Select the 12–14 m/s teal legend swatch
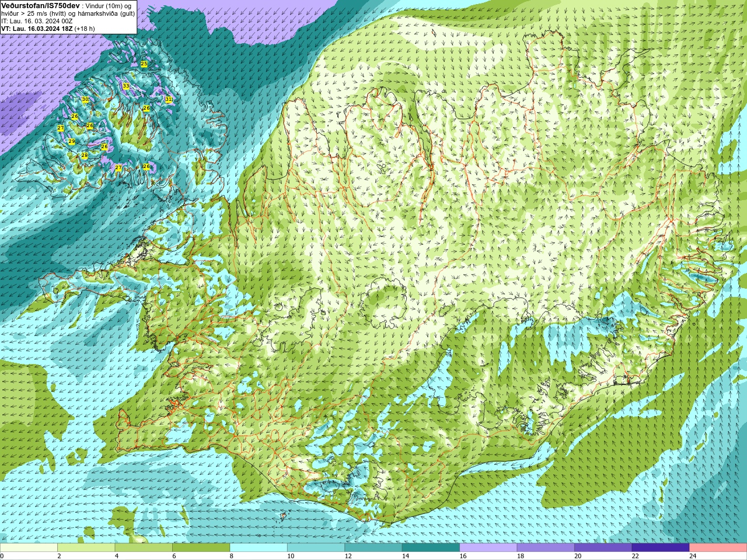The height and width of the screenshot is (560, 747). (373, 548)
